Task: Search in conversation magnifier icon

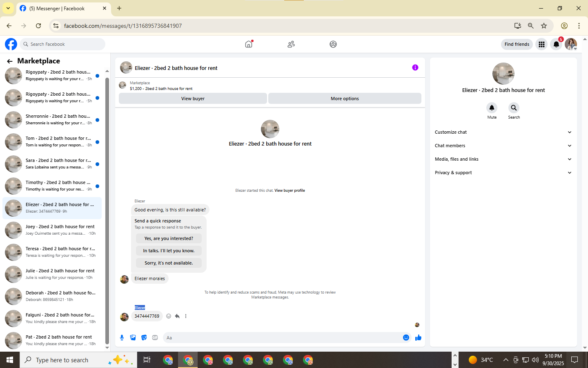Action: pos(514,108)
